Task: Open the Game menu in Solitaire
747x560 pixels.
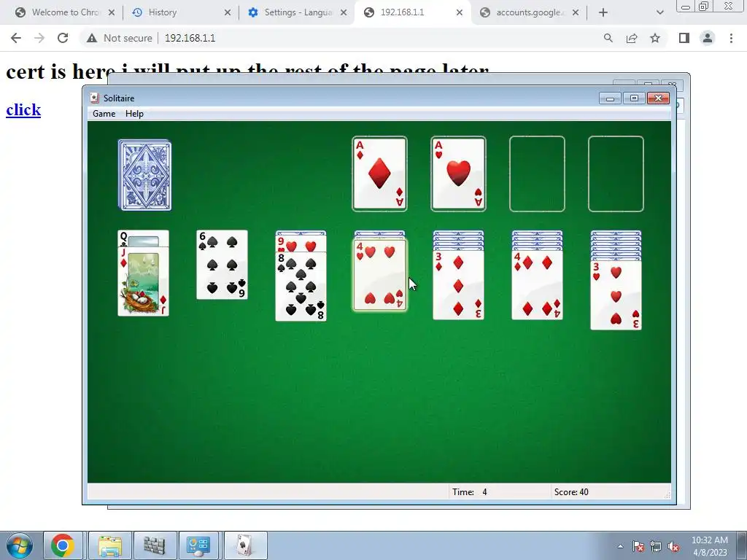Action: [104, 113]
